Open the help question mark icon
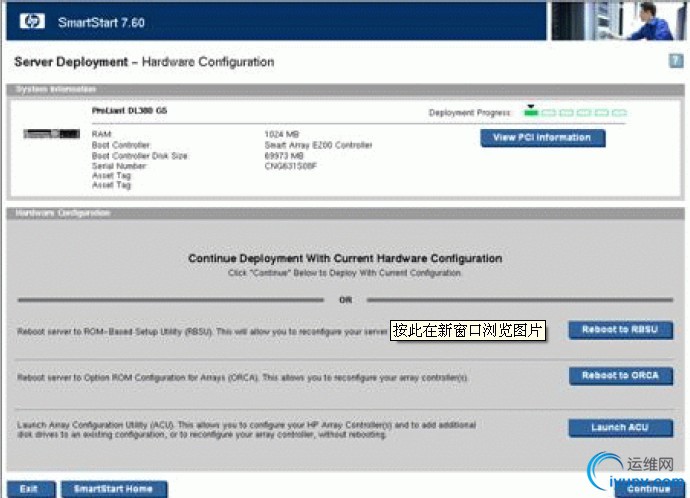Viewport: 690px width, 498px height. (676, 61)
